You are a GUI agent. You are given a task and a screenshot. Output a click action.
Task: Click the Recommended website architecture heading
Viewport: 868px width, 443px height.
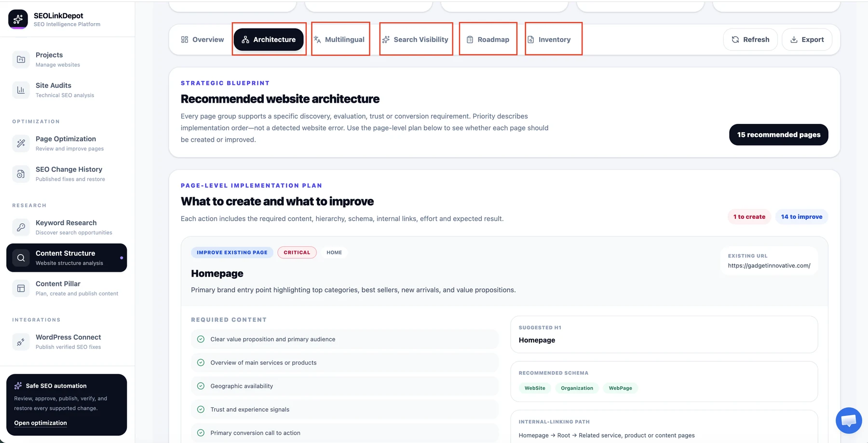(x=280, y=99)
